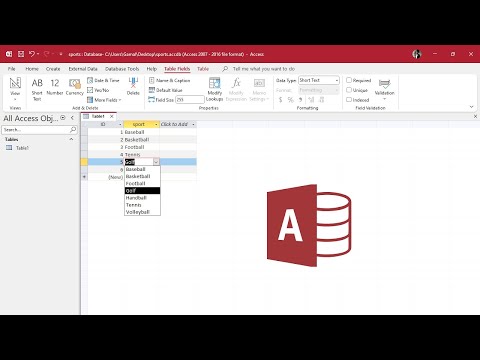Click the Tennis cell in row 4

tap(142, 155)
